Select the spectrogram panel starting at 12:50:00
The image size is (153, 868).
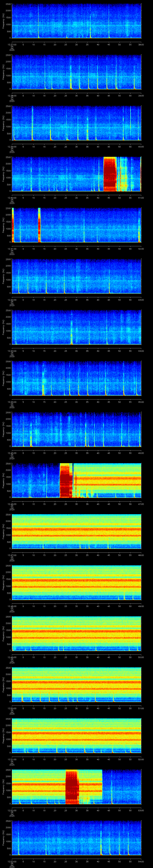(77, 685)
